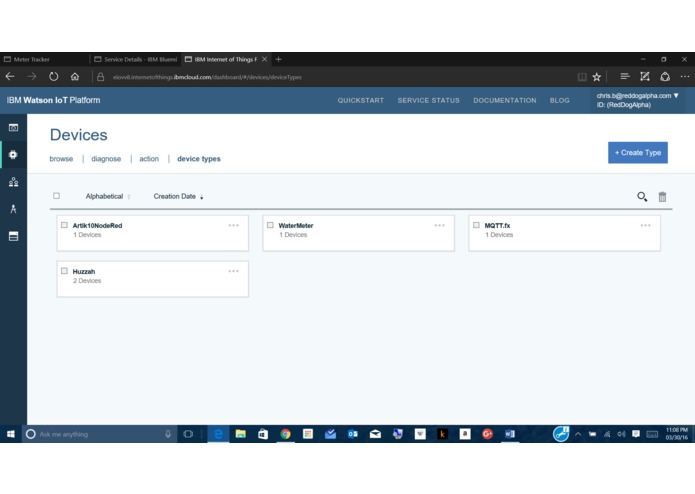Expand the account dropdown chris.b@reddogalpha.com
695x494 pixels.
click(637, 96)
